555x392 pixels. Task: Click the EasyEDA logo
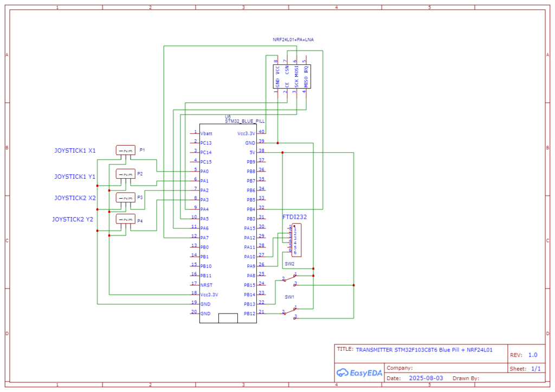pyautogui.click(x=359, y=373)
